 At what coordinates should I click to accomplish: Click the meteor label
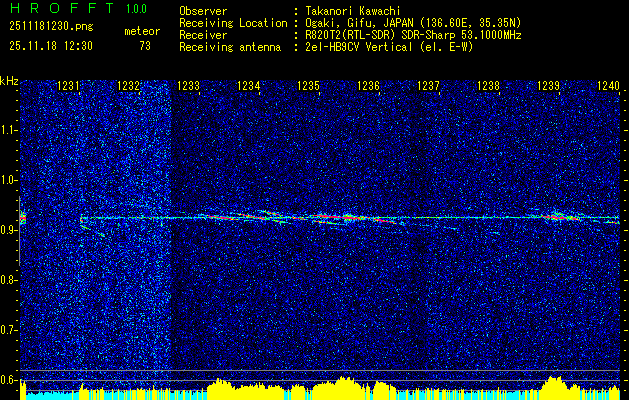coord(142,31)
